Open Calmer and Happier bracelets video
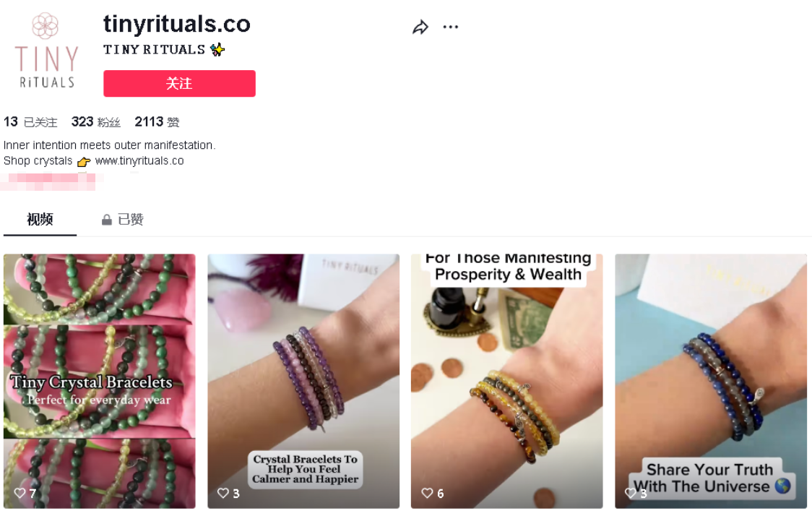Screen dimensions: 812x516 303,381
